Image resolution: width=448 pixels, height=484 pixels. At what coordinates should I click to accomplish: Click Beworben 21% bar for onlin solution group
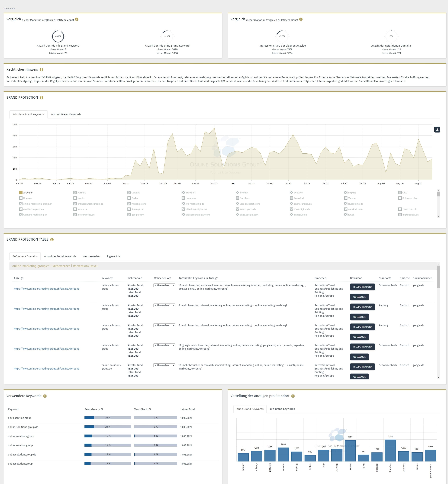[108, 418]
